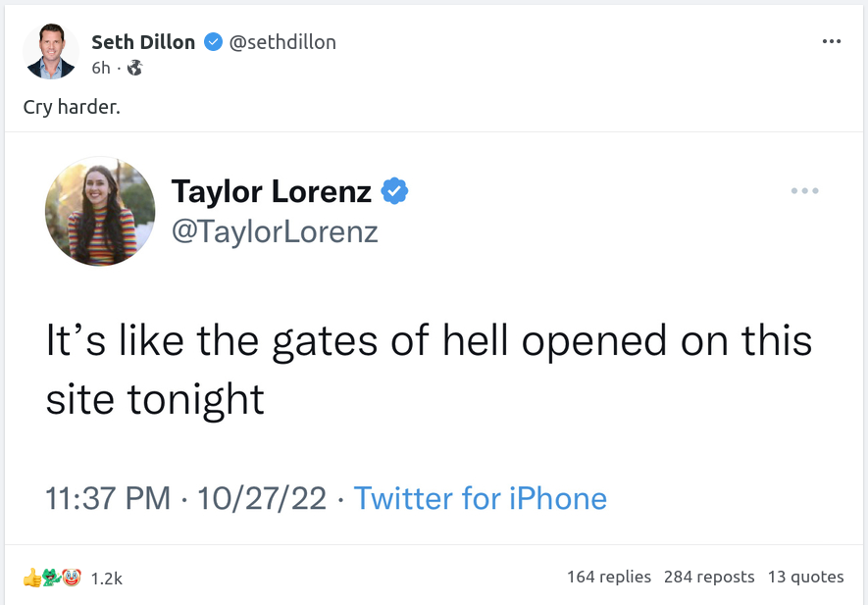Click the 11:37 PM tweet timestamp
This screenshot has height=605, width=868.
(108, 498)
